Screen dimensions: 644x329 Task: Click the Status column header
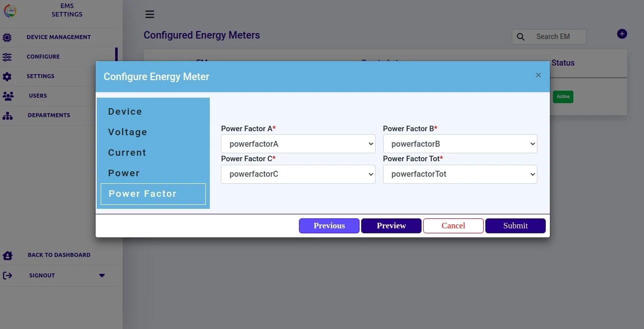(563, 63)
